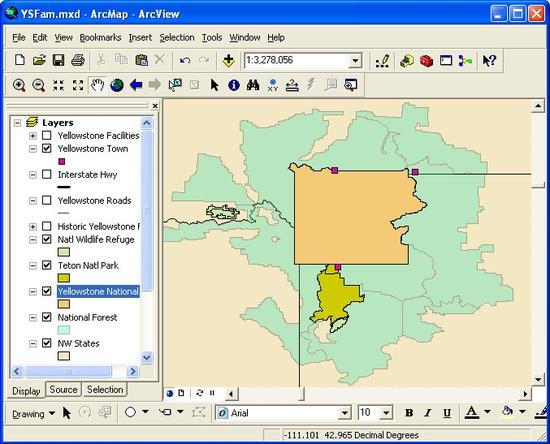Open ModelBuilder icon
550x444 pixels.
(465, 61)
